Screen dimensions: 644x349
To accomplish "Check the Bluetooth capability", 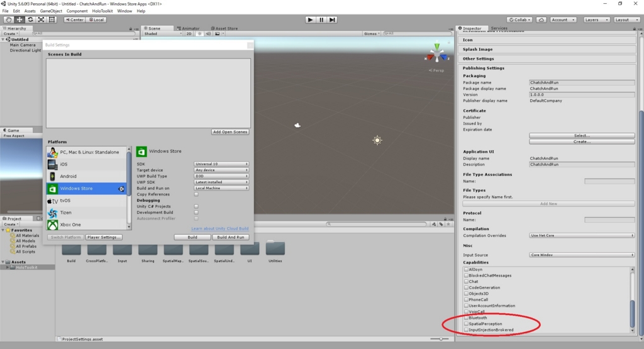I will coord(466,318).
